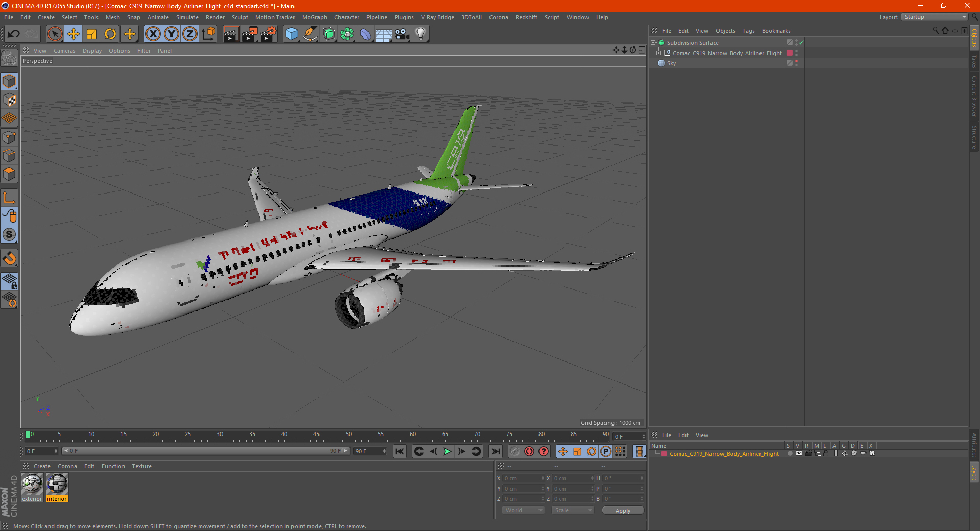Click Record Active Objects button
980x531 pixels.
click(515, 451)
